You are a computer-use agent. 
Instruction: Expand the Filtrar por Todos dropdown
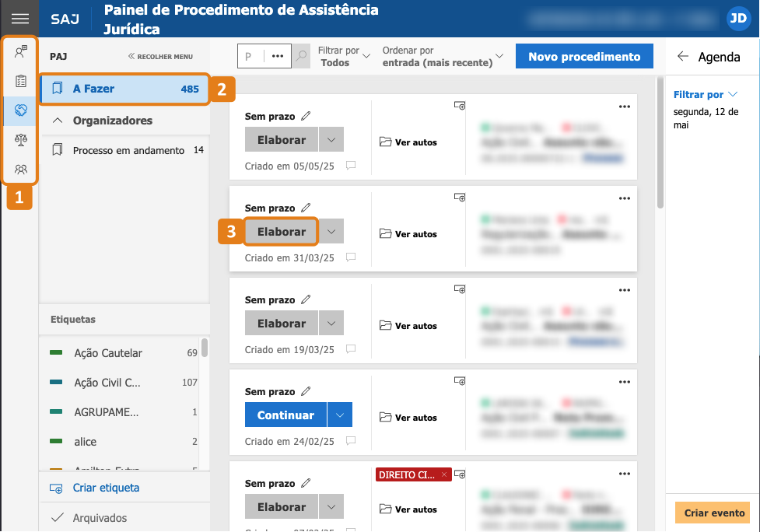tap(344, 56)
